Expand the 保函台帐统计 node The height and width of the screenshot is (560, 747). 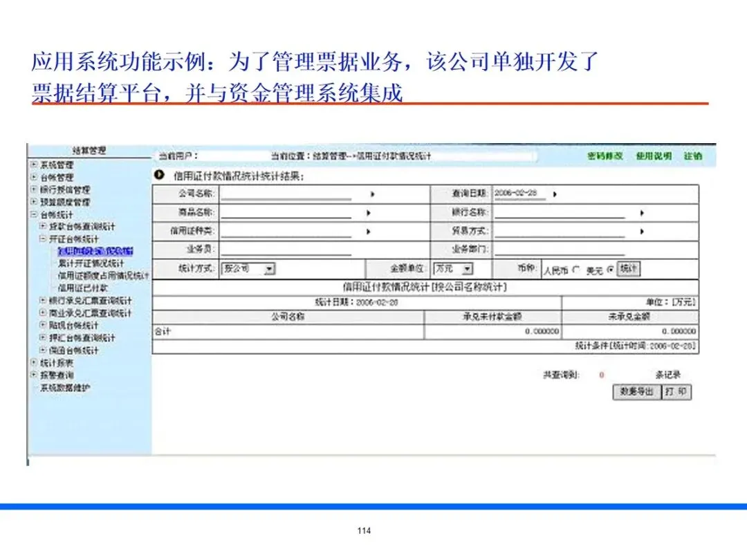click(43, 350)
